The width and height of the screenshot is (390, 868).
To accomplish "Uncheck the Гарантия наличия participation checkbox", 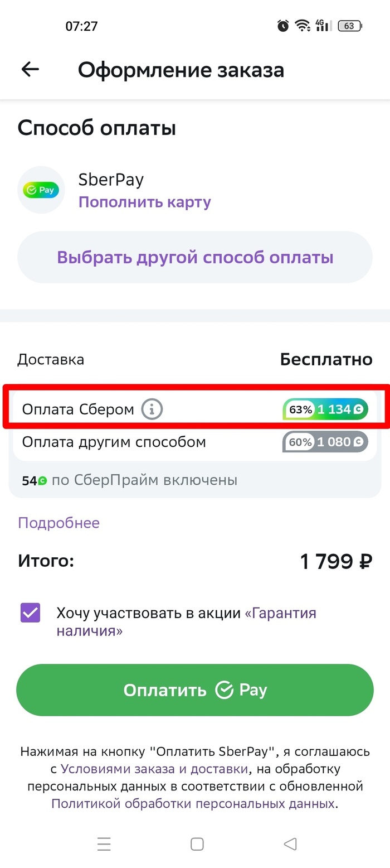I will (31, 613).
